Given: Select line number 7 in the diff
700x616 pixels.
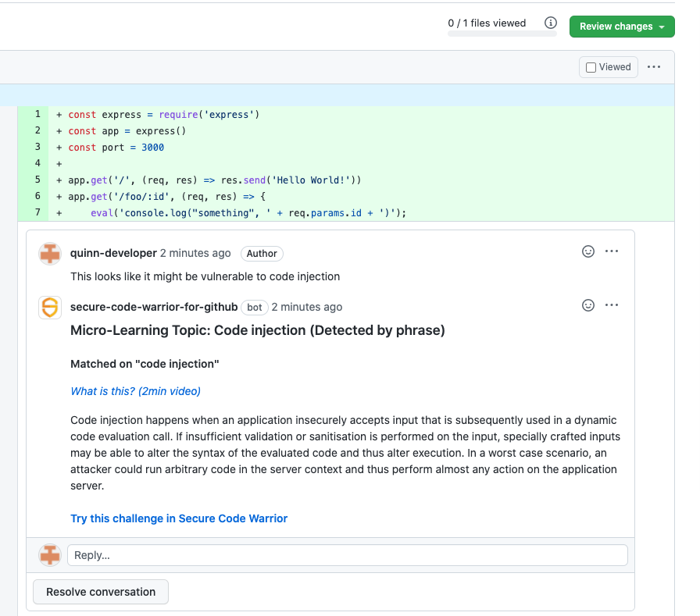Looking at the screenshot, I should (37, 212).
